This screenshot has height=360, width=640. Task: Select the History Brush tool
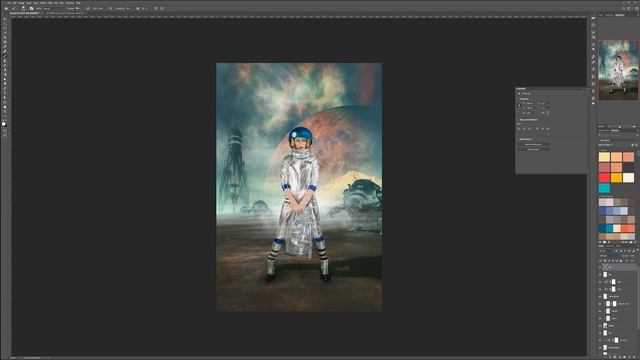click(4, 66)
